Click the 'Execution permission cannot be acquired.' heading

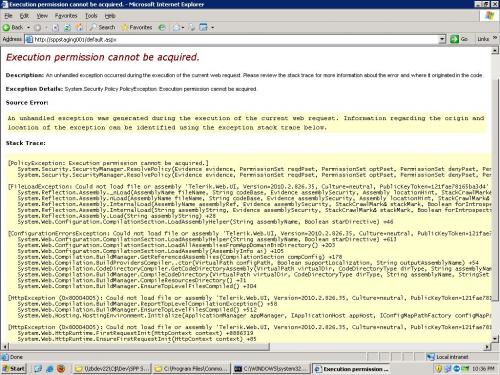click(x=103, y=57)
